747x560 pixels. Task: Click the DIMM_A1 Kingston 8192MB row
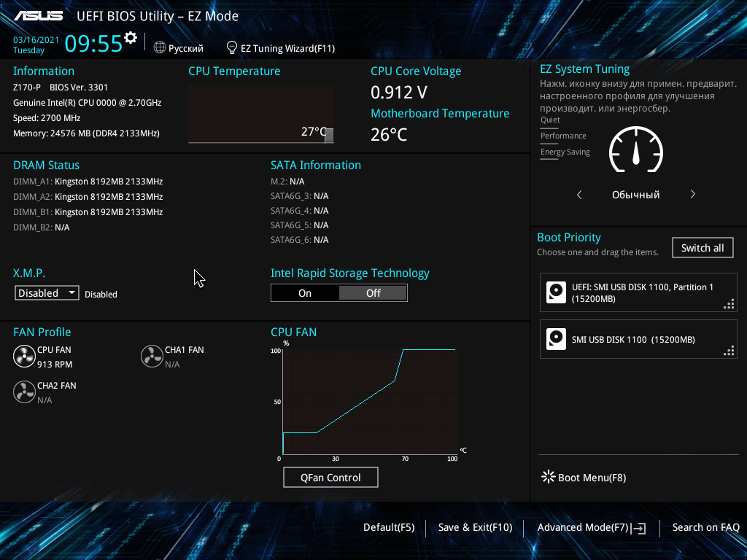coord(88,182)
